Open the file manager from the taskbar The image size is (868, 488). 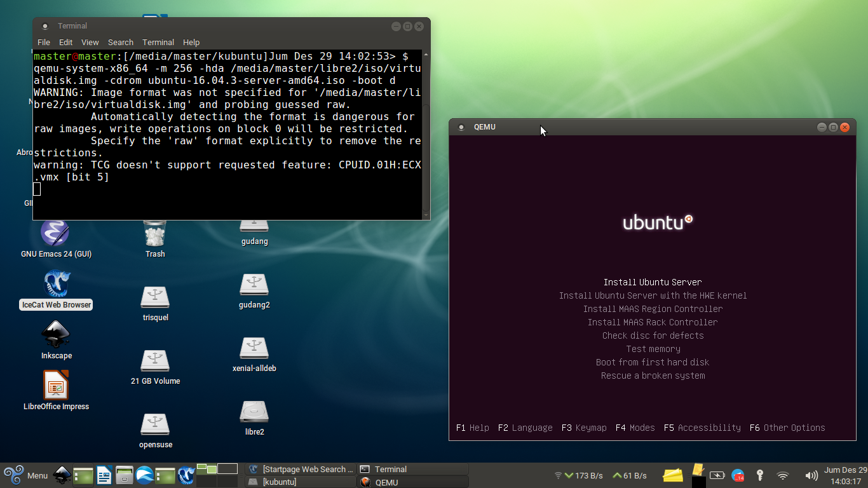pos(123,475)
